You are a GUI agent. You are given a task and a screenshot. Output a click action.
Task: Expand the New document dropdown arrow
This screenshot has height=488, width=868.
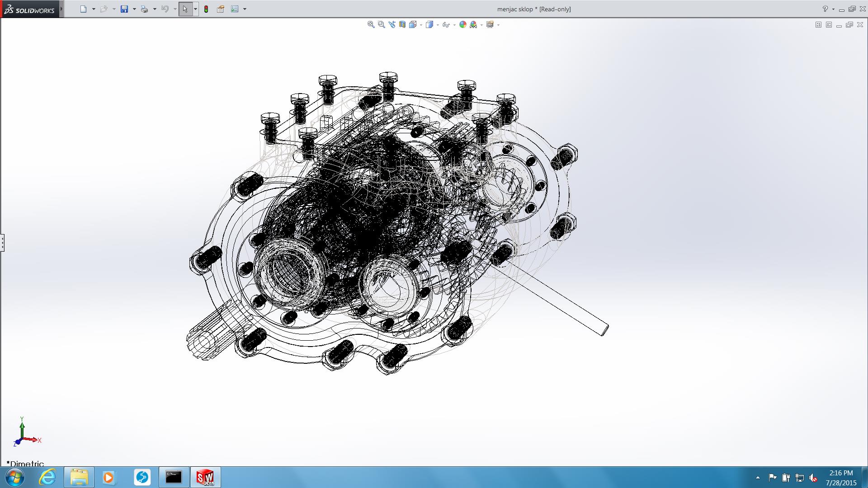coord(94,9)
